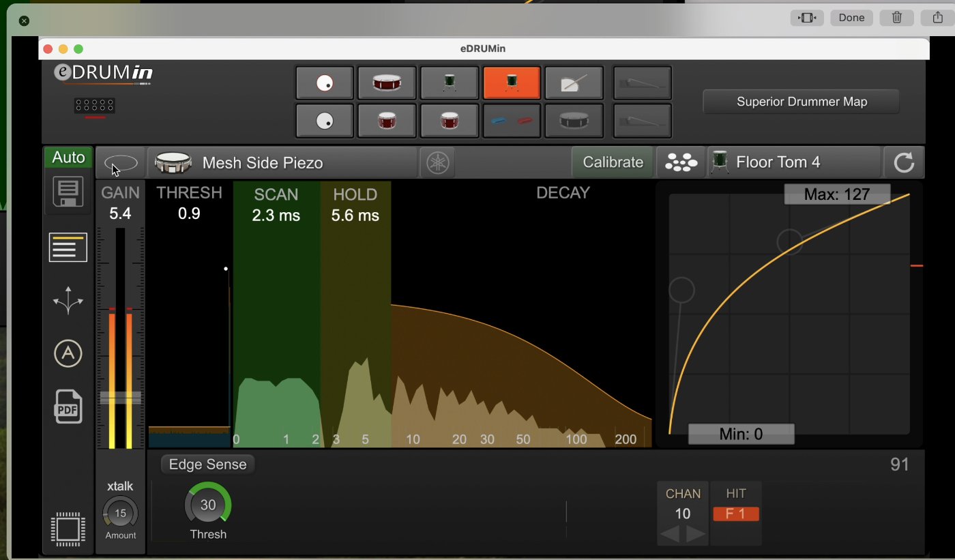This screenshot has height=560, width=955.
Task: Click the GAIN value 5.4
Action: [120, 214]
